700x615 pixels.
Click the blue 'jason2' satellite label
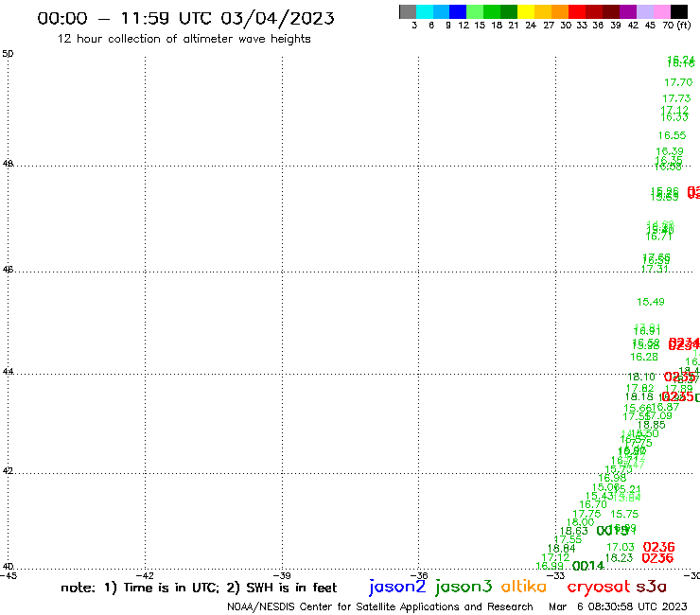397,587
